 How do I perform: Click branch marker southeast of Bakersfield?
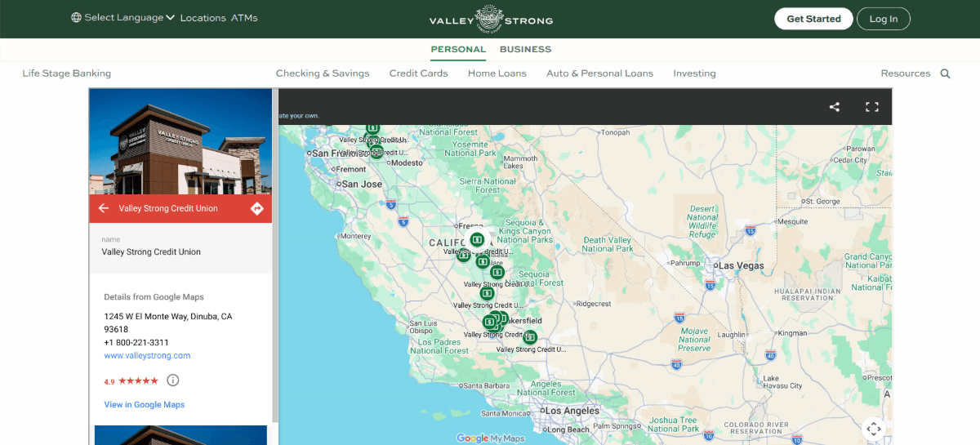530,336
